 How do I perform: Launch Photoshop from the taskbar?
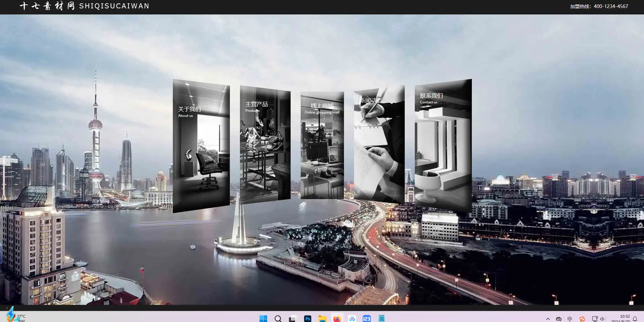[308, 319]
